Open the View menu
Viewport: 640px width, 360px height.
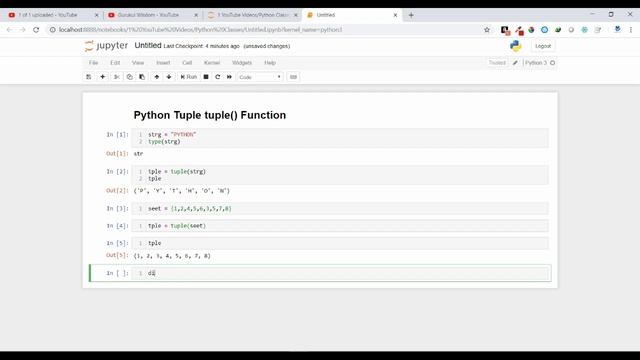[138, 63]
